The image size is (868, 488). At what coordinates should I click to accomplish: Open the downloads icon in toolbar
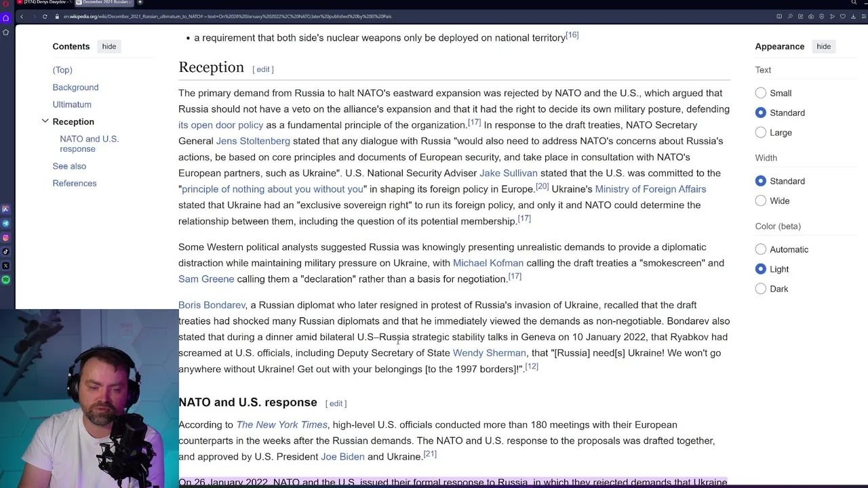pyautogui.click(x=853, y=16)
